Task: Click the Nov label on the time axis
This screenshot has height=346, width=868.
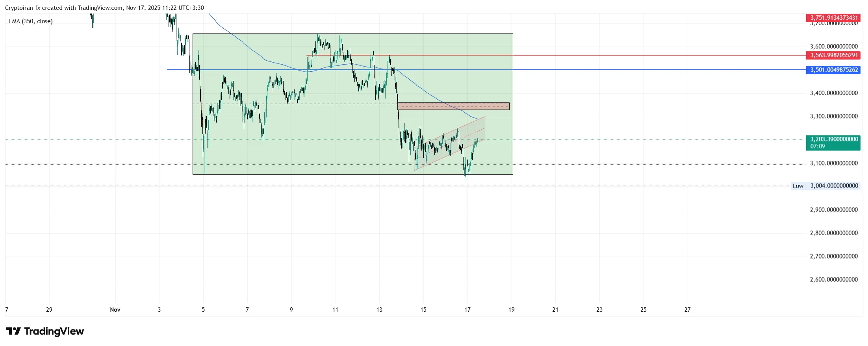Action: (115, 310)
